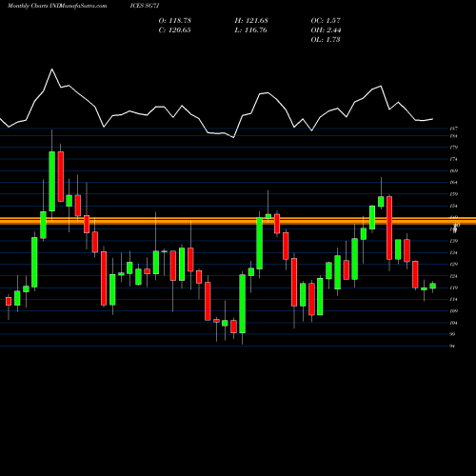Click the close price C: 120.65
The image size is (476, 476).
tap(174, 30)
